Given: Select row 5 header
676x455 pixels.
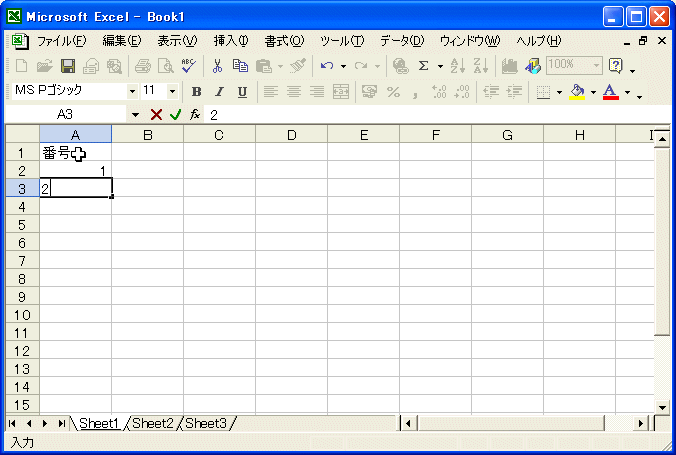Looking at the screenshot, I should 22,224.
